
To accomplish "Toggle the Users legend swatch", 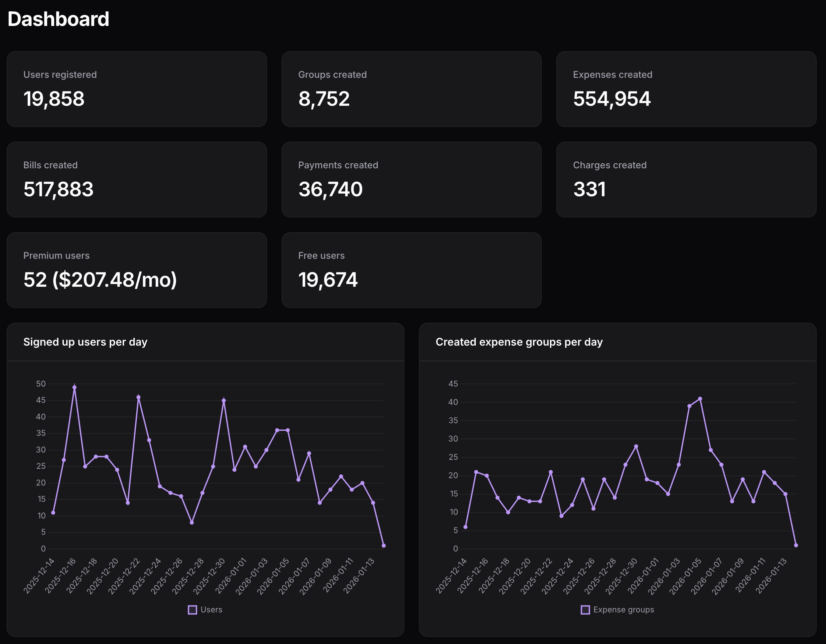I will point(193,610).
